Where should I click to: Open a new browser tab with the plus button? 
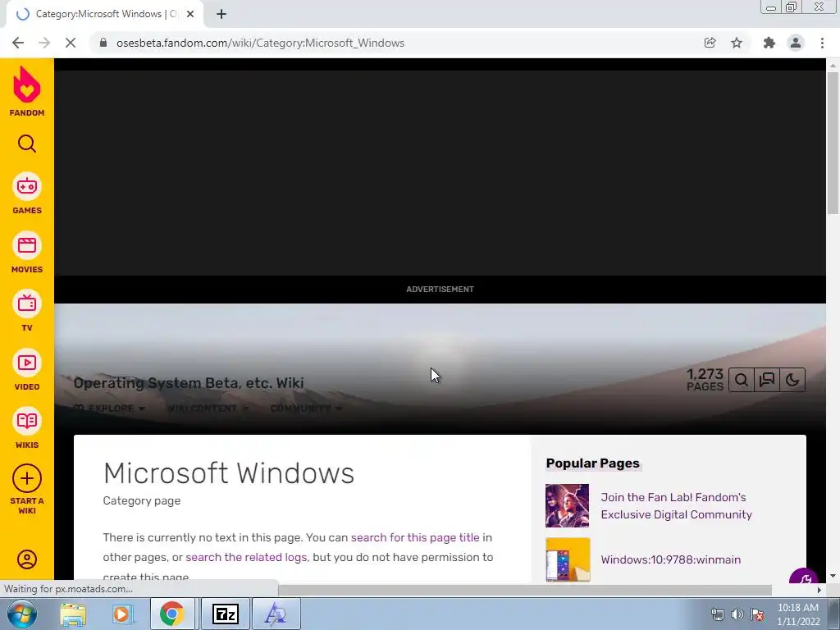pyautogui.click(x=221, y=14)
